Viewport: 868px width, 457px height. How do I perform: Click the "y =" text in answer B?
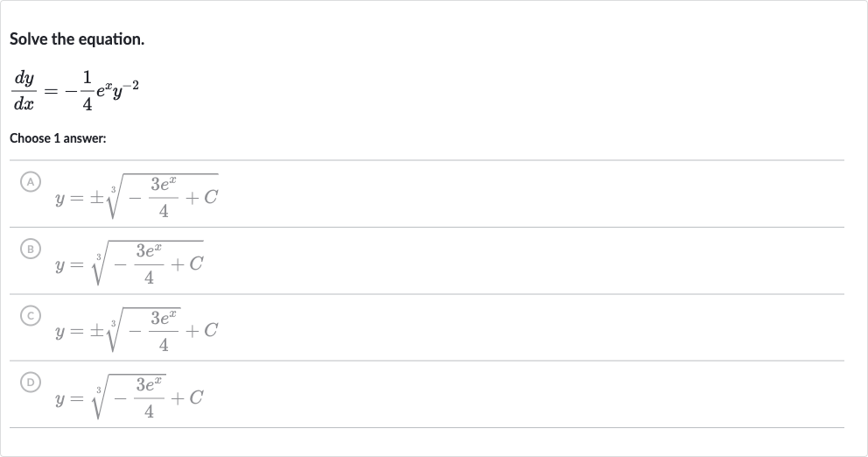click(x=70, y=265)
